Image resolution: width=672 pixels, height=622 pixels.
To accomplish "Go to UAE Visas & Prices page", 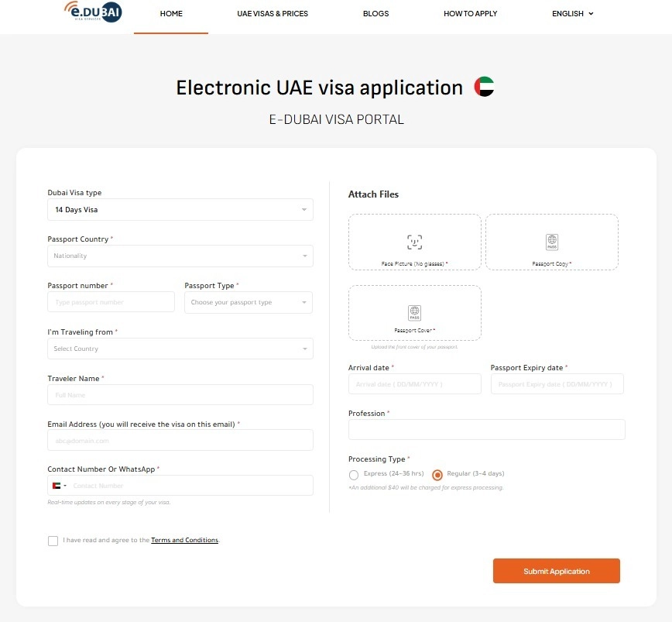I will point(273,14).
